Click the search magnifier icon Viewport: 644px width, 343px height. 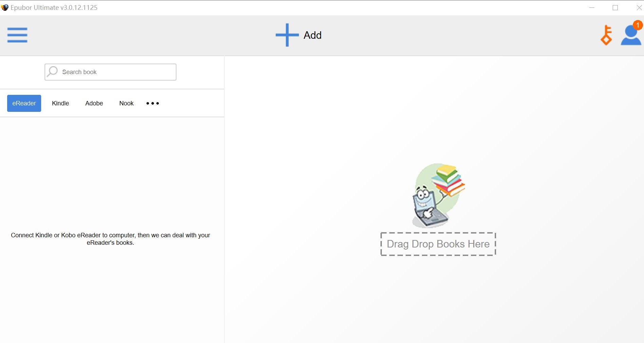click(x=52, y=72)
